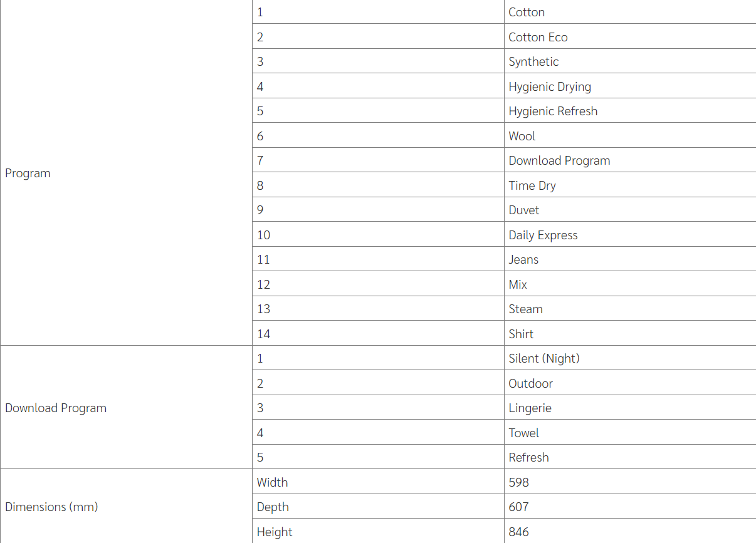This screenshot has height=543, width=756.
Task: Click the Hygienic Refresh entry
Action: tap(553, 111)
